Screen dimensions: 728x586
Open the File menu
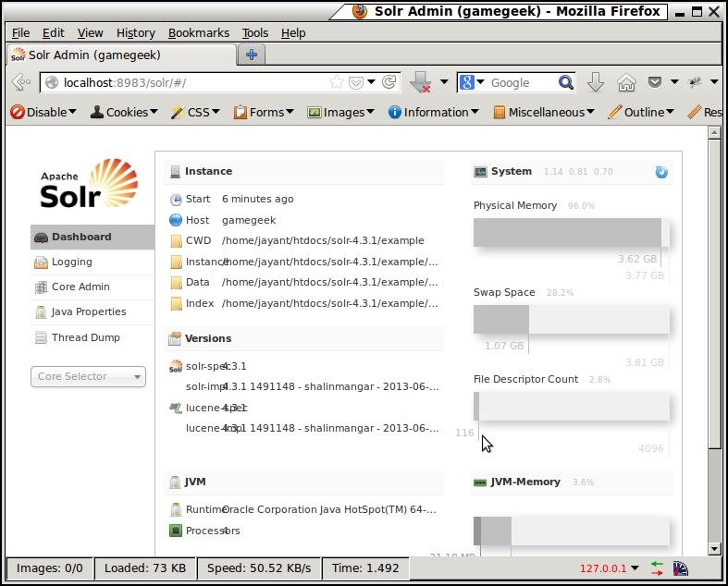tap(20, 33)
